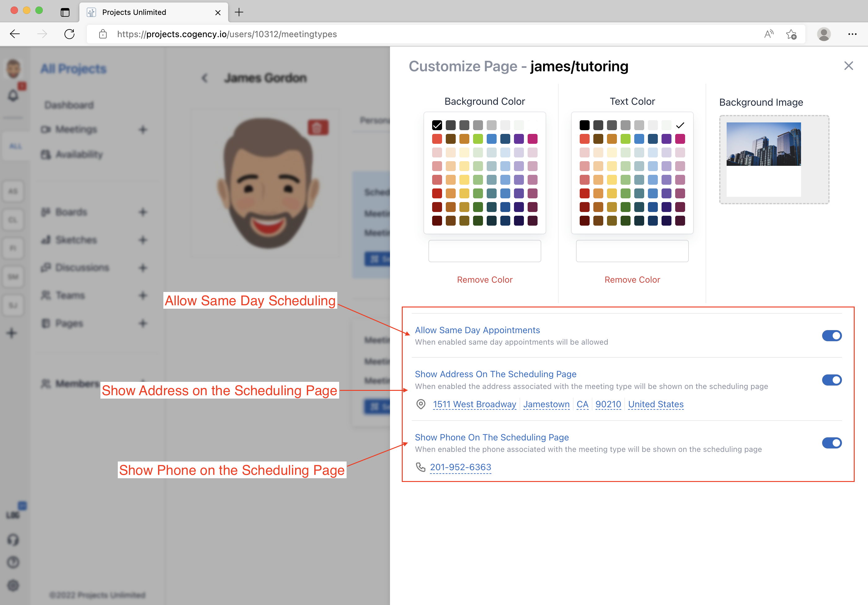Click the location pin icon by the address
Viewport: 868px width, 605px height.
click(420, 404)
